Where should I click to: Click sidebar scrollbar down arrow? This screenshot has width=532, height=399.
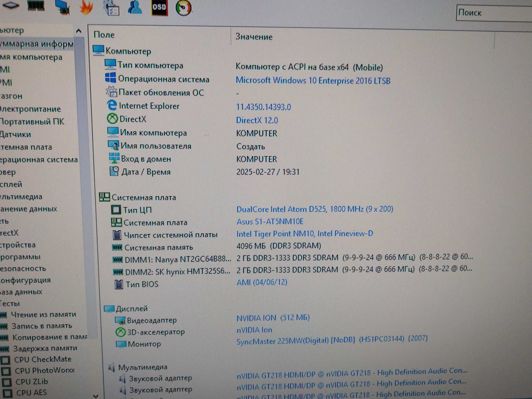click(x=96, y=396)
